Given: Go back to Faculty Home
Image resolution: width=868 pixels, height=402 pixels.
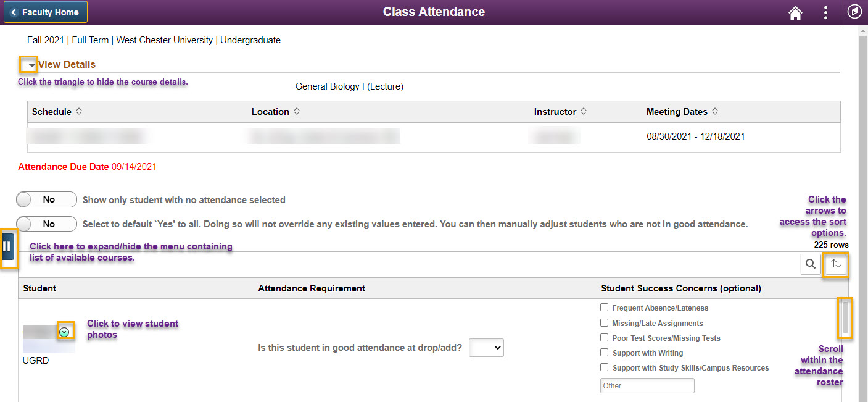Looking at the screenshot, I should pos(46,12).
